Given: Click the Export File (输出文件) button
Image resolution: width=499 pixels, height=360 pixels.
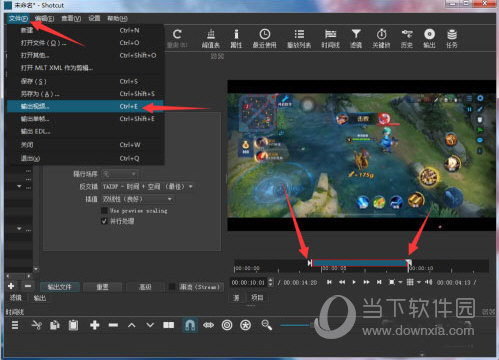Looking at the screenshot, I should coord(60,287).
